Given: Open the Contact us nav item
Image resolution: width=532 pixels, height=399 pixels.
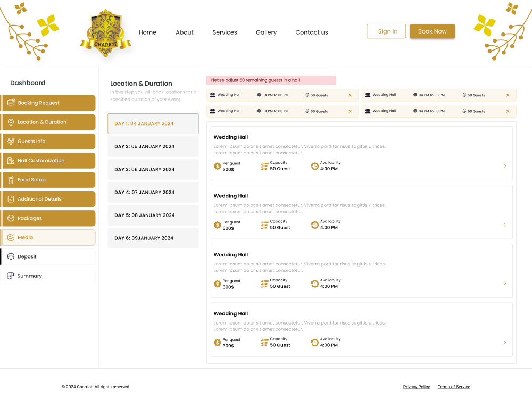Looking at the screenshot, I should tap(311, 32).
